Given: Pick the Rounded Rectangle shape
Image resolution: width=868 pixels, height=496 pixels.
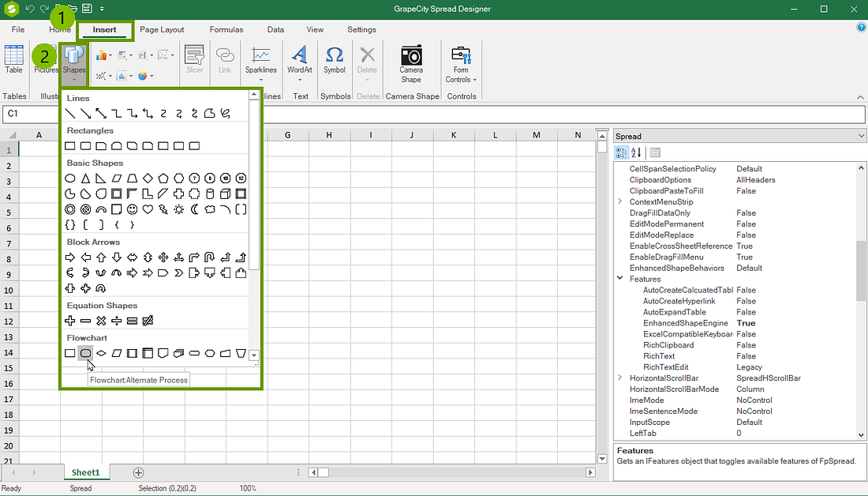Looking at the screenshot, I should 85,146.
